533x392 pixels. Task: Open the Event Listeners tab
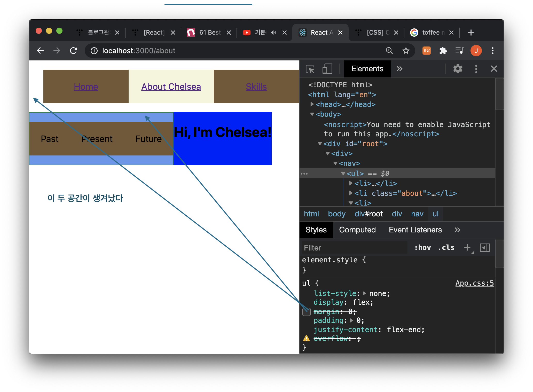[x=415, y=230]
